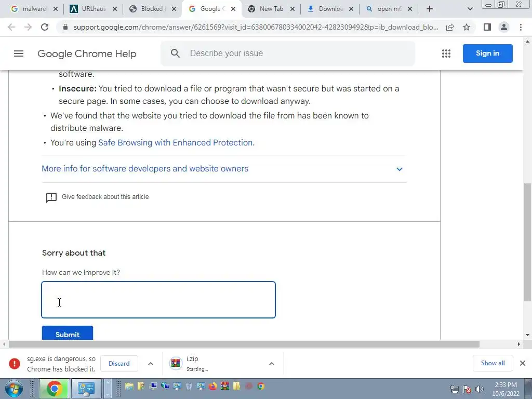
Task: Open the Recycle Bin quick launch icon
Action: [189, 386]
